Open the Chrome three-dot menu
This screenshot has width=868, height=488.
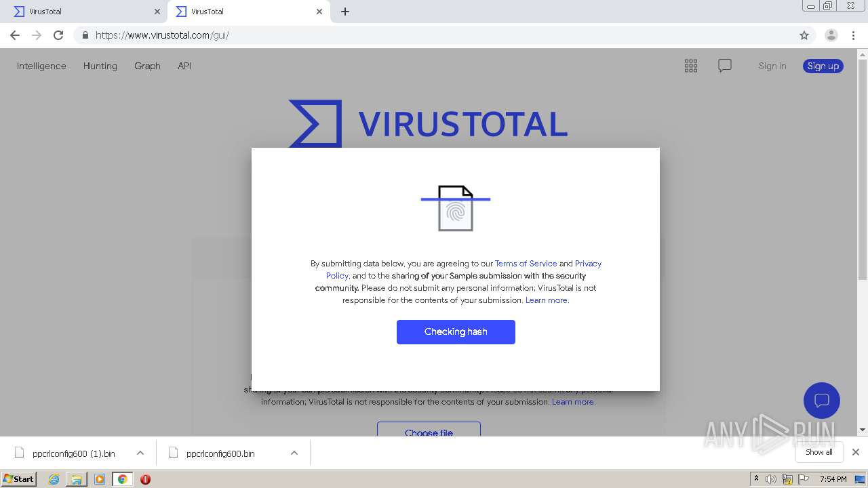click(x=853, y=35)
